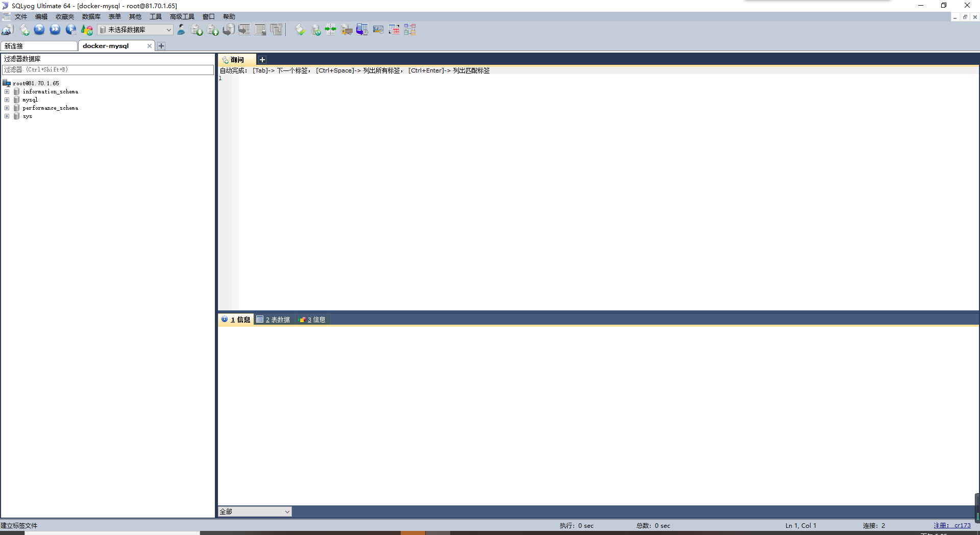Open a new query editor via toolbar
Screen dimensions: 980x535
[x=24, y=30]
